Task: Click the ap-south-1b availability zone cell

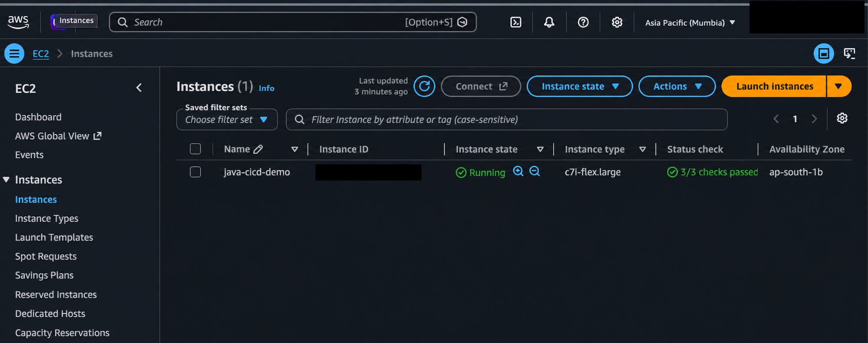Action: [x=796, y=172]
